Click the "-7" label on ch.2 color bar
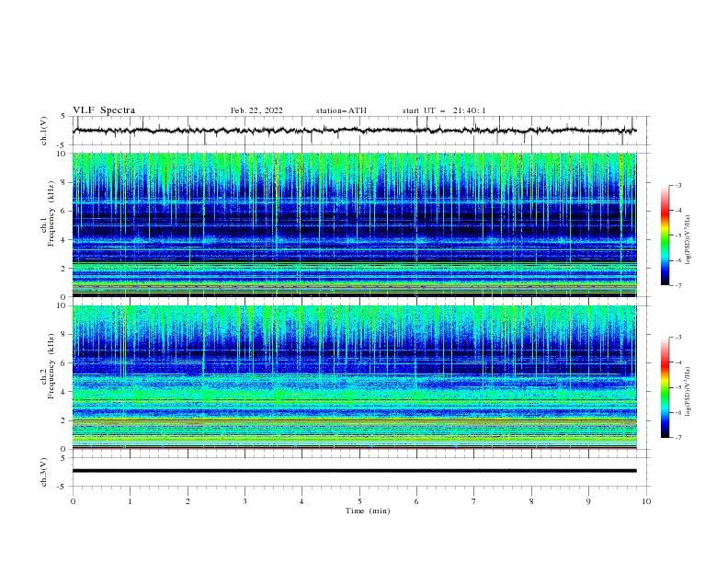The image size is (728, 563). [677, 437]
